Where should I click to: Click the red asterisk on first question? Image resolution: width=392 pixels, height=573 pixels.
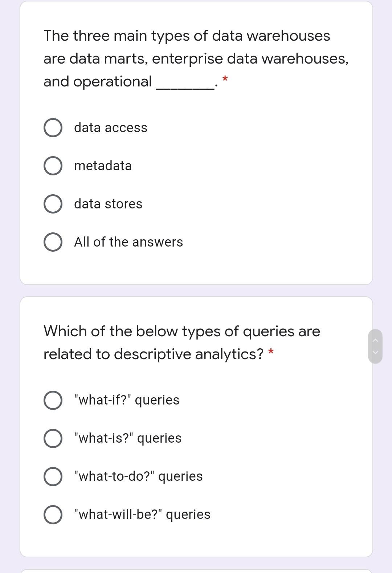point(225,79)
